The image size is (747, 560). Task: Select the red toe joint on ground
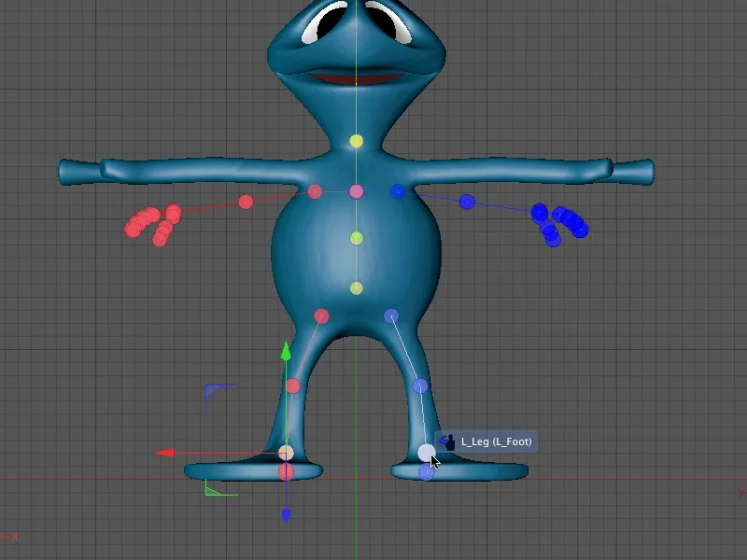point(286,472)
